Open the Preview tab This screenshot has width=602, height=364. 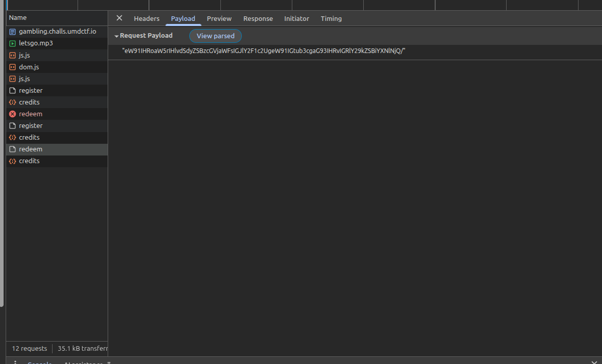point(219,18)
